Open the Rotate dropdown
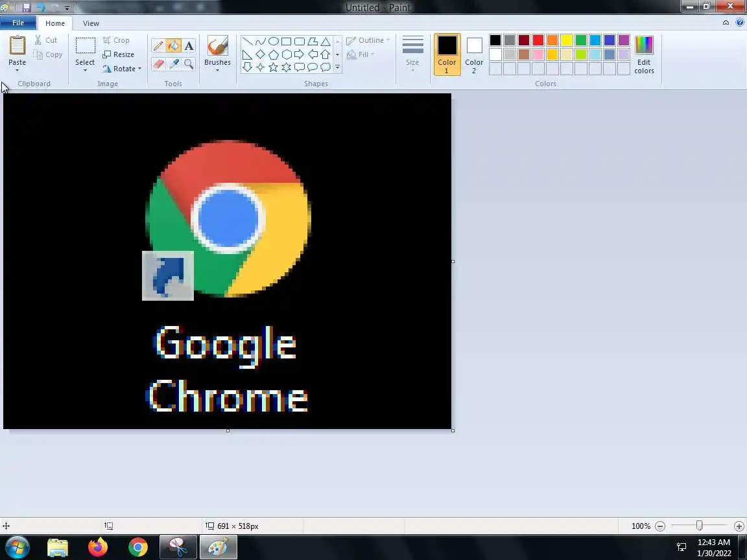The image size is (747, 560). point(123,69)
